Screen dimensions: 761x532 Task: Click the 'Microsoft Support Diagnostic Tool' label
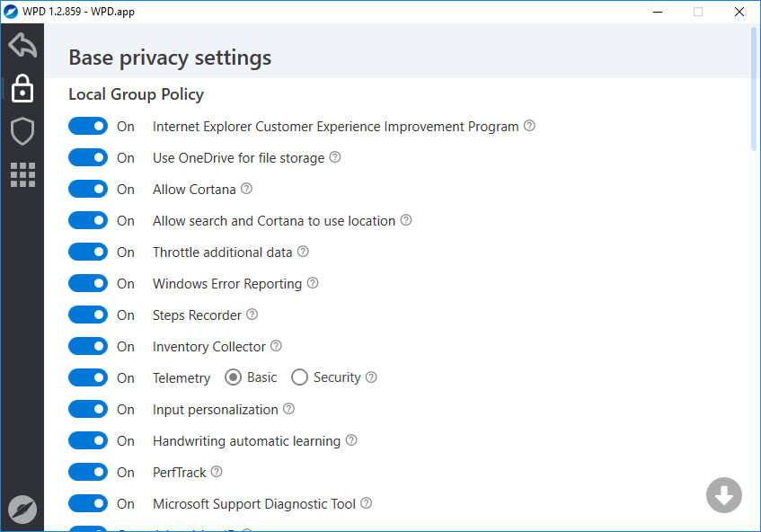[254, 504]
